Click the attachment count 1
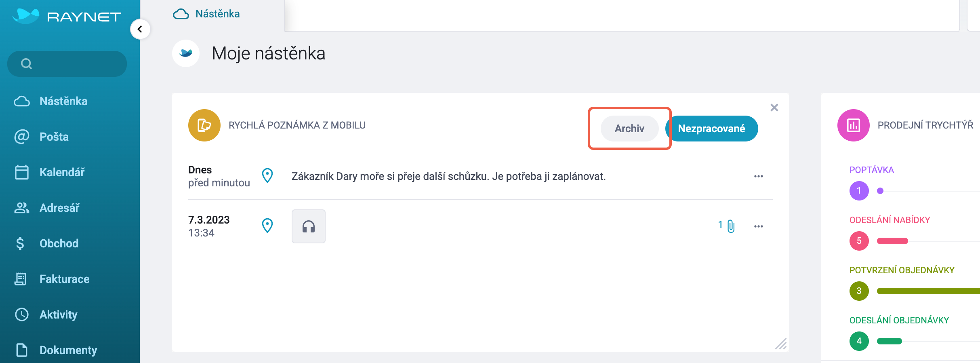980x363 pixels. pos(720,225)
